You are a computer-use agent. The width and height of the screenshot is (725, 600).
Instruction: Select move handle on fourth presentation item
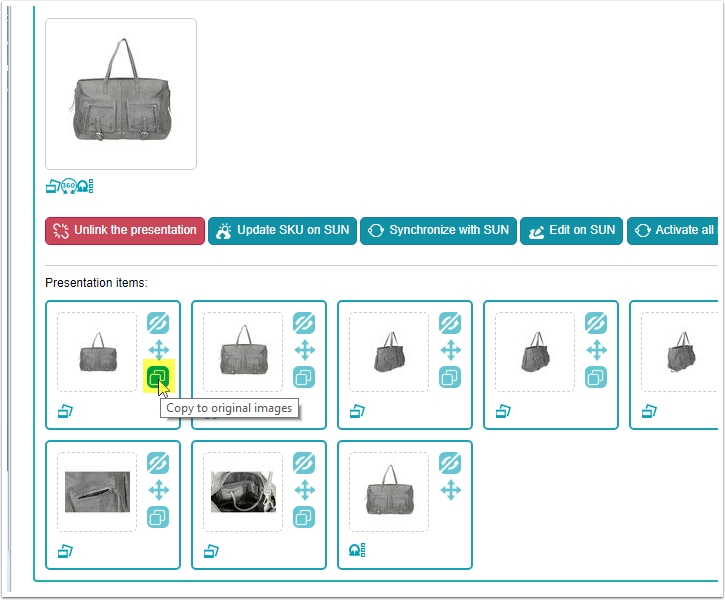click(x=597, y=350)
